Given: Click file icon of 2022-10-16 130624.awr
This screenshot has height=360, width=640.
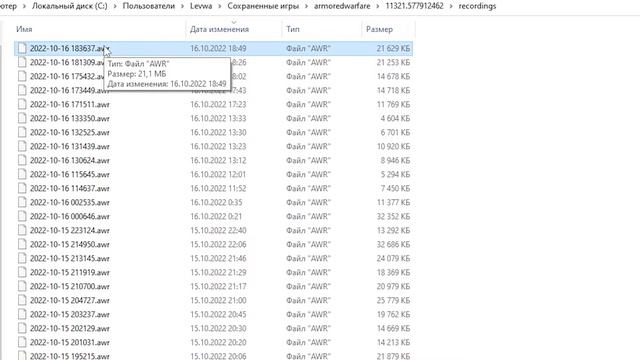Looking at the screenshot, I should point(22,160).
